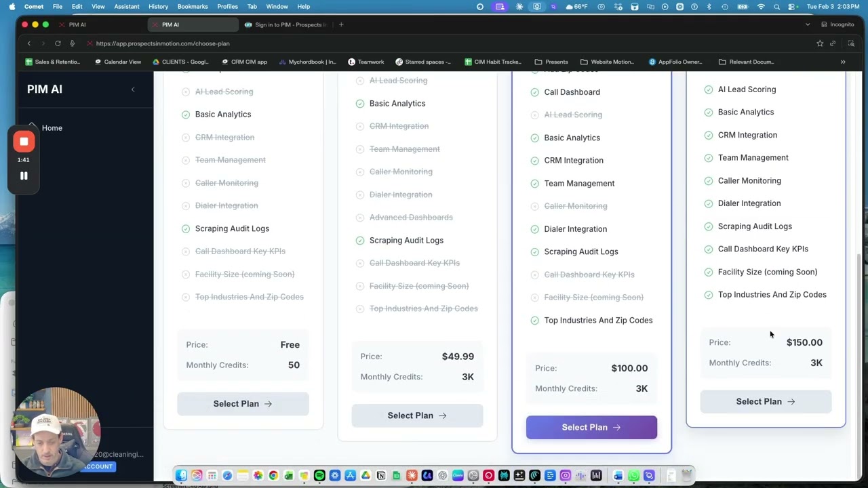Open the Calendar View bookmark
Image resolution: width=868 pixels, height=488 pixels.
coord(118,62)
